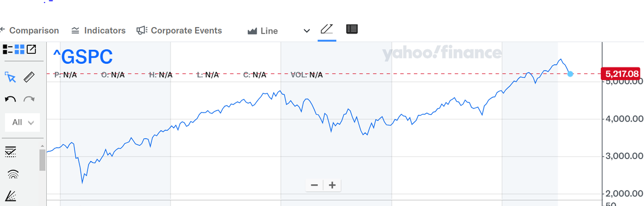Zoom out chart with minus button
The image size is (644, 206).
pyautogui.click(x=314, y=185)
